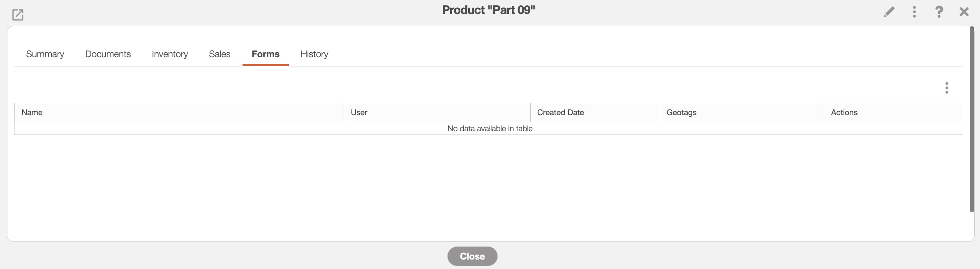Viewport: 980px width, 269px height.
Task: View the History tab
Action: coord(314,54)
